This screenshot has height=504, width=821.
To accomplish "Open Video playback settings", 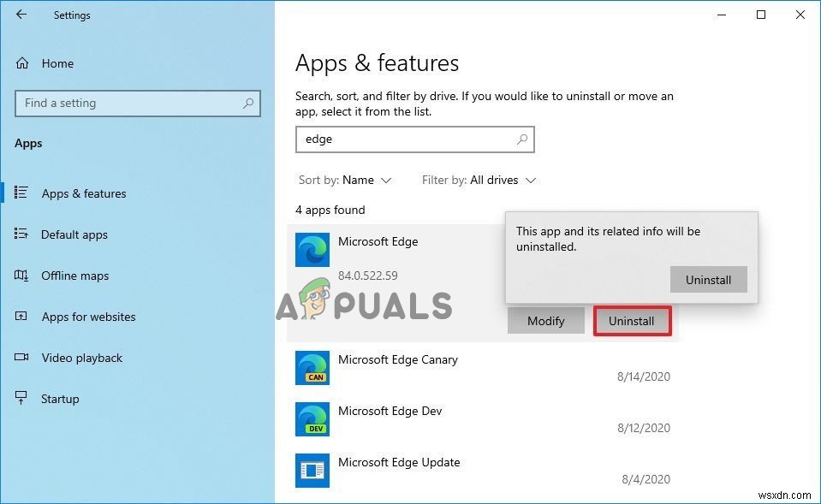I will (x=81, y=358).
